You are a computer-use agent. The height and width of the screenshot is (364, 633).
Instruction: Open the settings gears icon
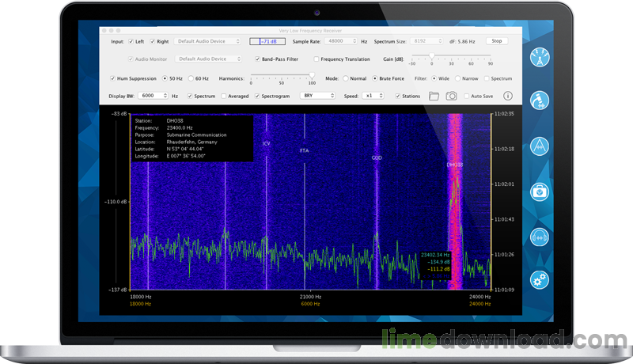click(x=540, y=279)
